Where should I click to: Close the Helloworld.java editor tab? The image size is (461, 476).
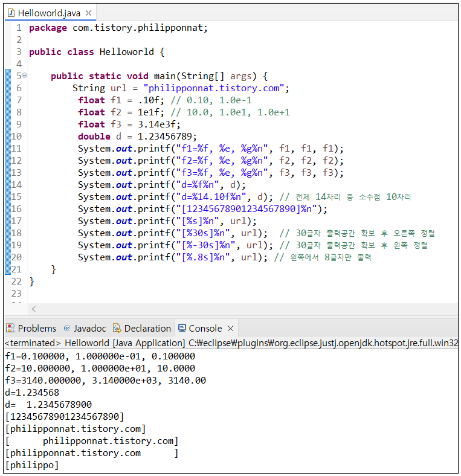[88, 13]
